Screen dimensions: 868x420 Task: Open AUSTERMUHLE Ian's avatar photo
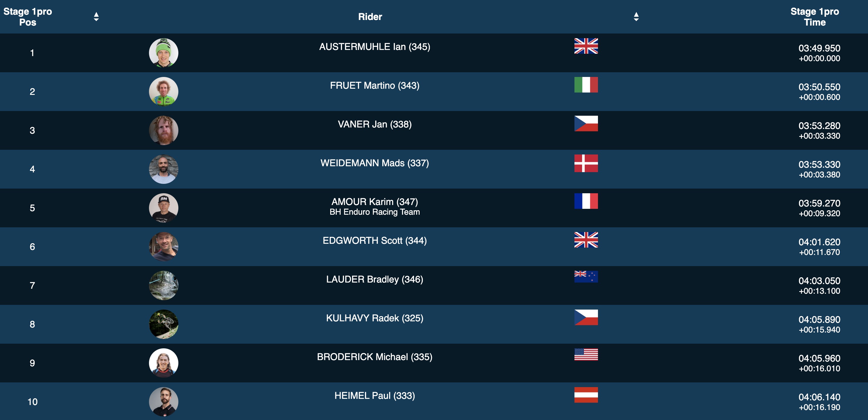tap(163, 53)
